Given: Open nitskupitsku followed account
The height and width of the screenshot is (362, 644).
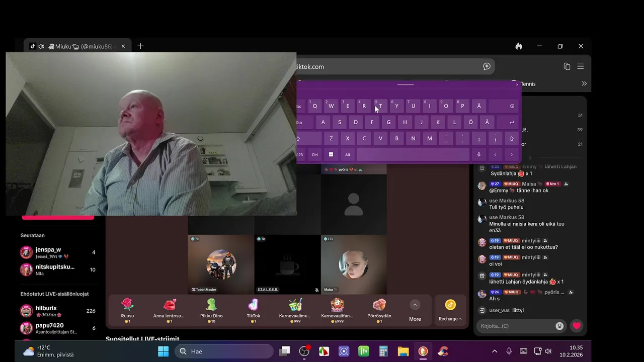Looking at the screenshot, I should (58, 270).
